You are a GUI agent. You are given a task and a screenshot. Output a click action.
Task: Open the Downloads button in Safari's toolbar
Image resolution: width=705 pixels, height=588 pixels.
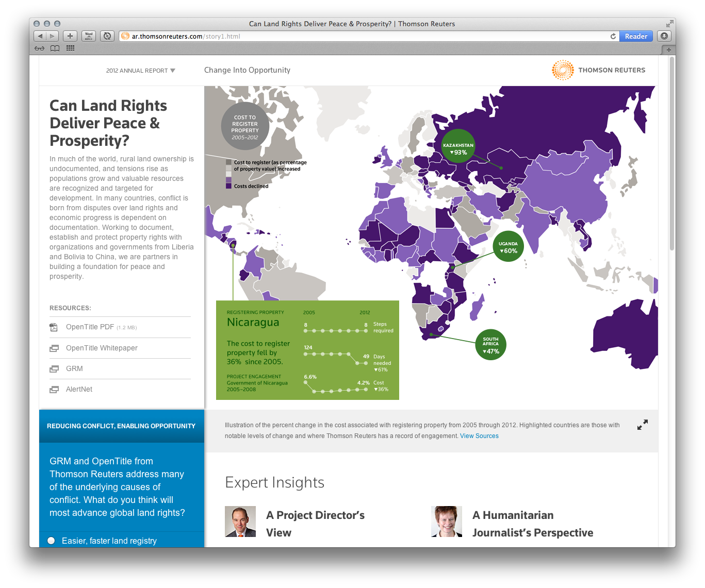[x=664, y=36]
